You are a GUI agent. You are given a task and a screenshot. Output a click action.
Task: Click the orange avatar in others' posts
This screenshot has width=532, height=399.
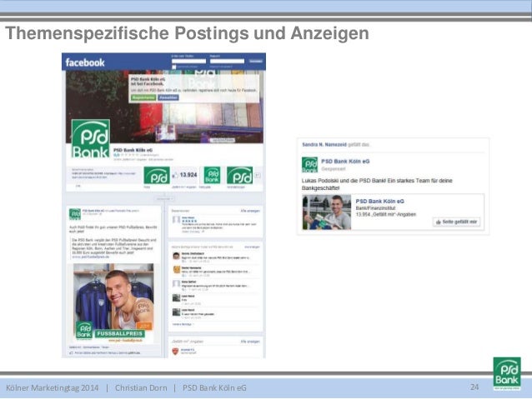click(176, 270)
